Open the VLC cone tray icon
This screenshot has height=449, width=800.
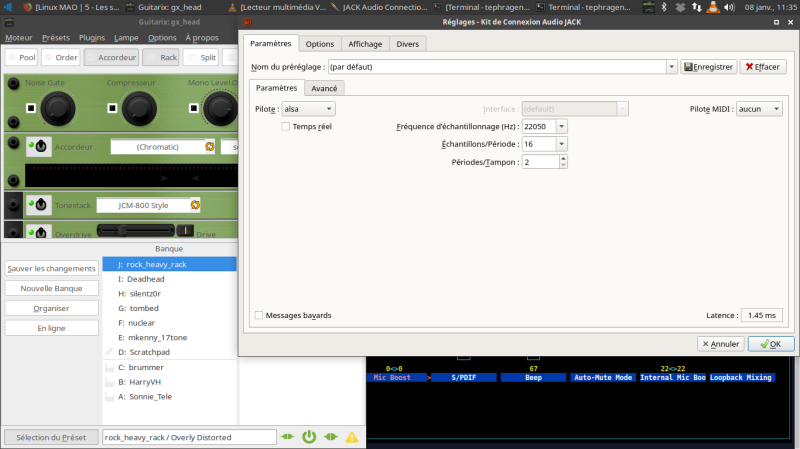pyautogui.click(x=713, y=7)
